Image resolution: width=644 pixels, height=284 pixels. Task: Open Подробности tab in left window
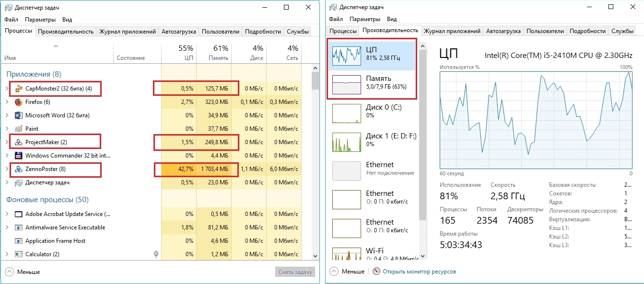click(x=263, y=32)
